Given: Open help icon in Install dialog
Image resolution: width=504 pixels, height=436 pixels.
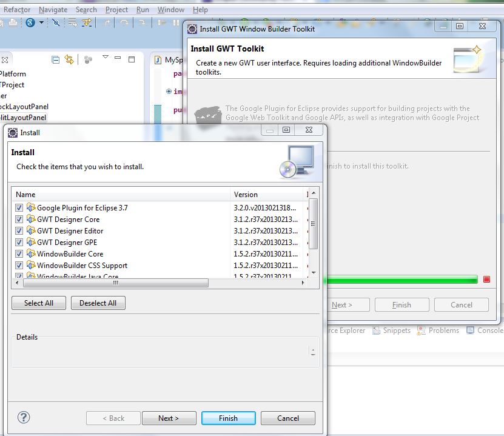Looking at the screenshot, I should pyautogui.click(x=24, y=417).
